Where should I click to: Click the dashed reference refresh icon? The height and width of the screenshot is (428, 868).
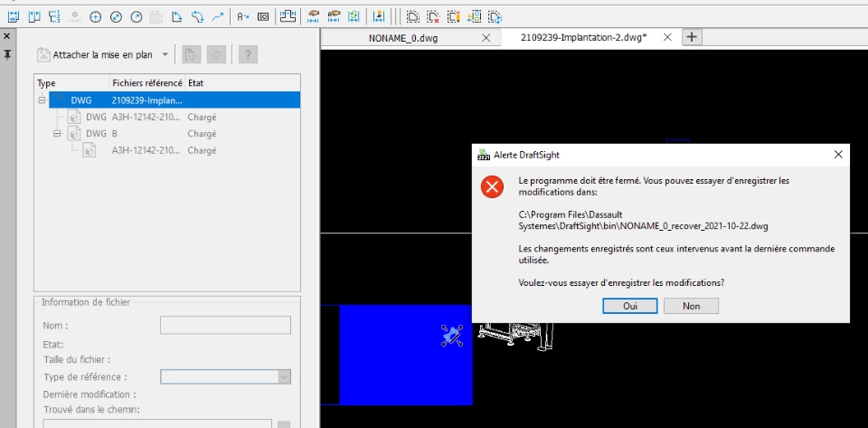pos(495,16)
